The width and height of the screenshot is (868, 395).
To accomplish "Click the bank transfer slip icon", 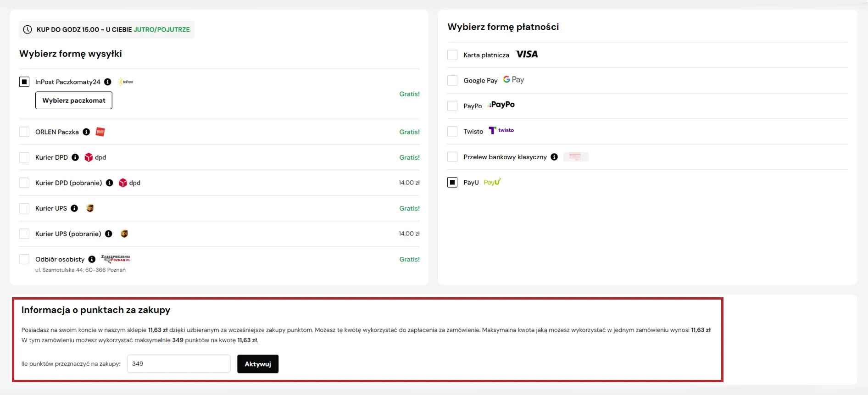I will point(575,157).
